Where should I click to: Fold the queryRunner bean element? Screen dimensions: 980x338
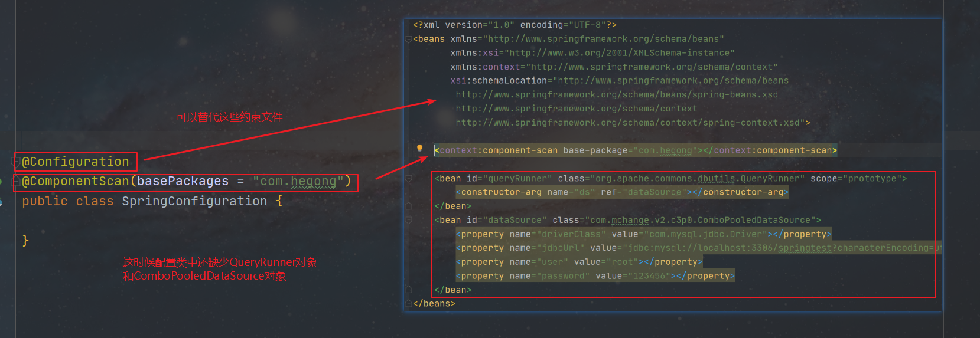click(408, 179)
